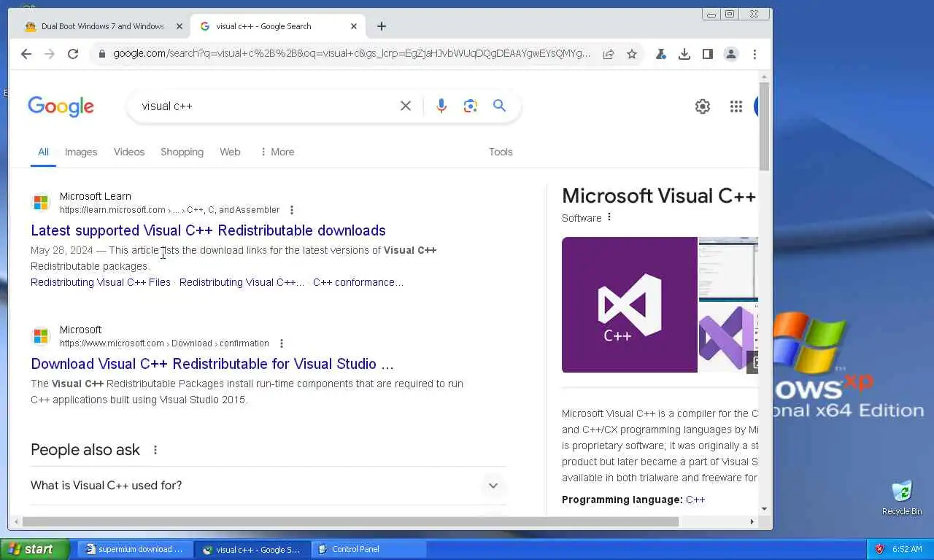This screenshot has height=560, width=934.
Task: Open options menu for Microsoft Learn result
Action: [292, 210]
